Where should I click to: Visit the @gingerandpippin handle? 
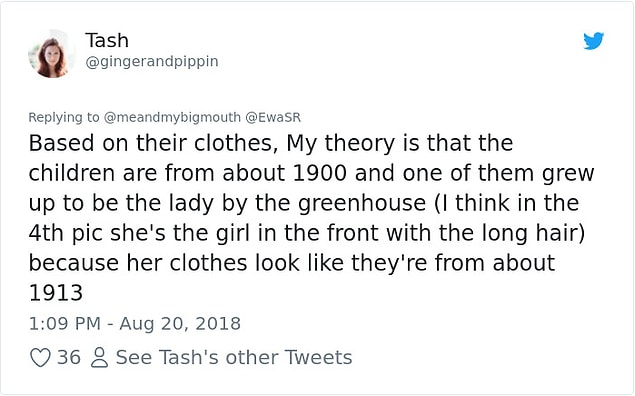(152, 62)
